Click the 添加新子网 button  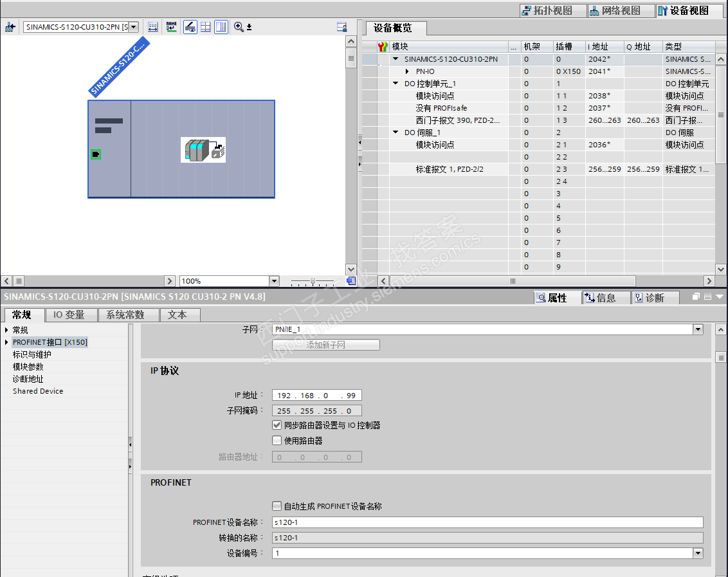(326, 345)
